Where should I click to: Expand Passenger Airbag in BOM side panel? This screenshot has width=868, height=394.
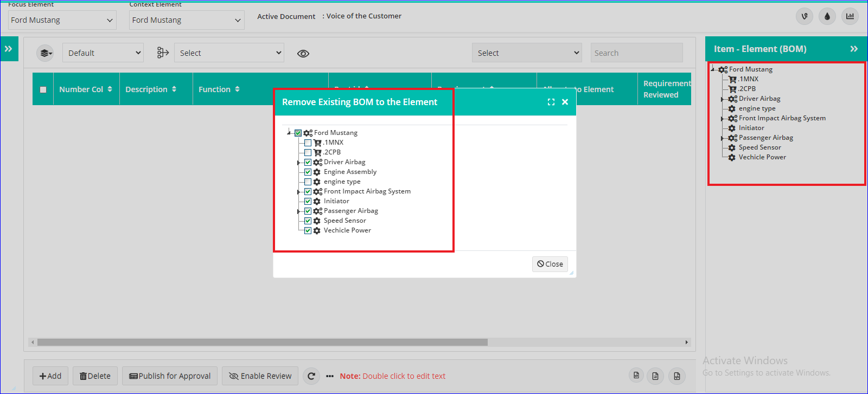(x=722, y=138)
